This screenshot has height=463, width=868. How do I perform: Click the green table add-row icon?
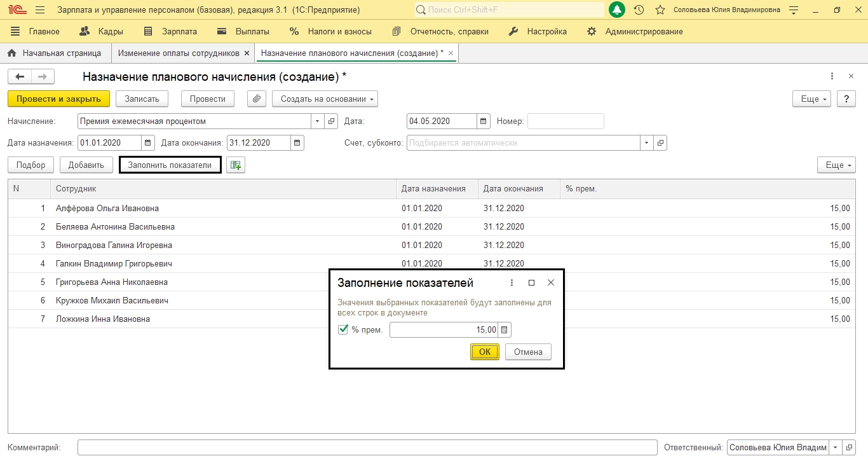point(236,165)
